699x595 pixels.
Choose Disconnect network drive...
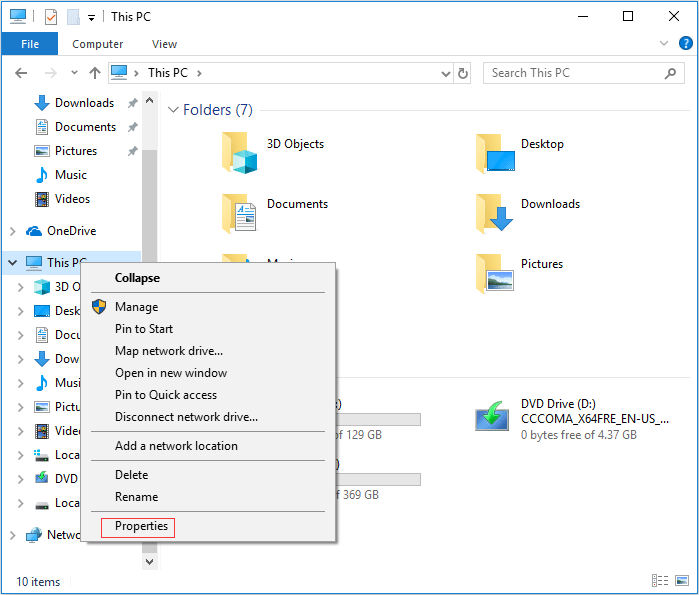pyautogui.click(x=208, y=417)
